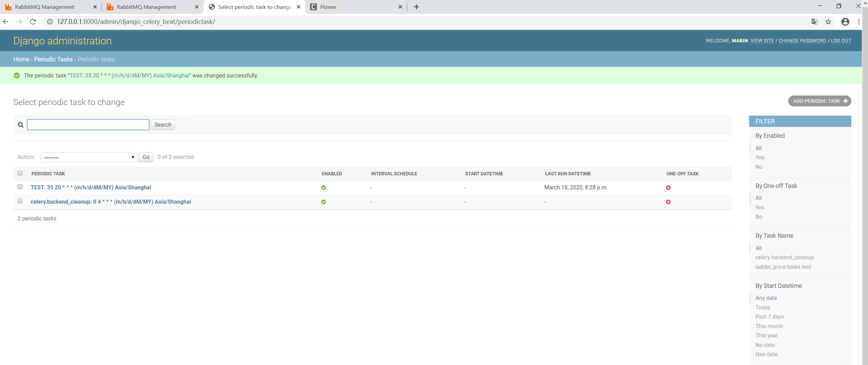The height and width of the screenshot is (365, 868).
Task: Filter start datetime Has date
Action: [766, 354]
